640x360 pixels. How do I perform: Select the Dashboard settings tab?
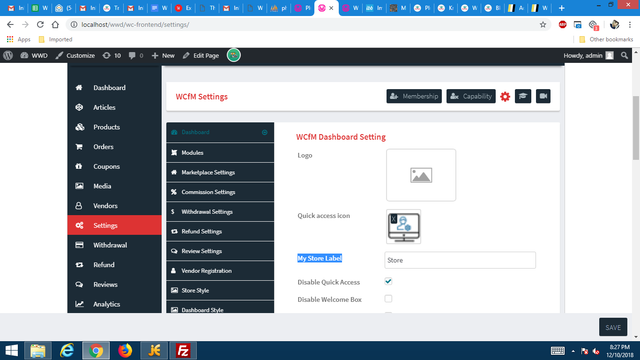[220, 132]
